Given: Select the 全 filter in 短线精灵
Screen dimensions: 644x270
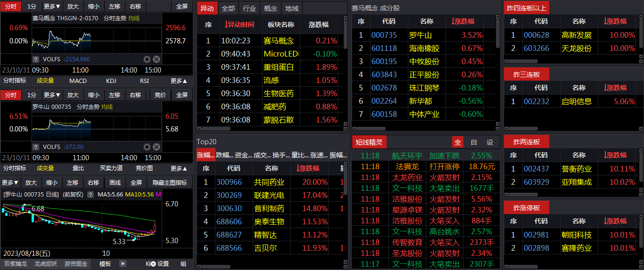Looking at the screenshot, I should tap(457, 142).
